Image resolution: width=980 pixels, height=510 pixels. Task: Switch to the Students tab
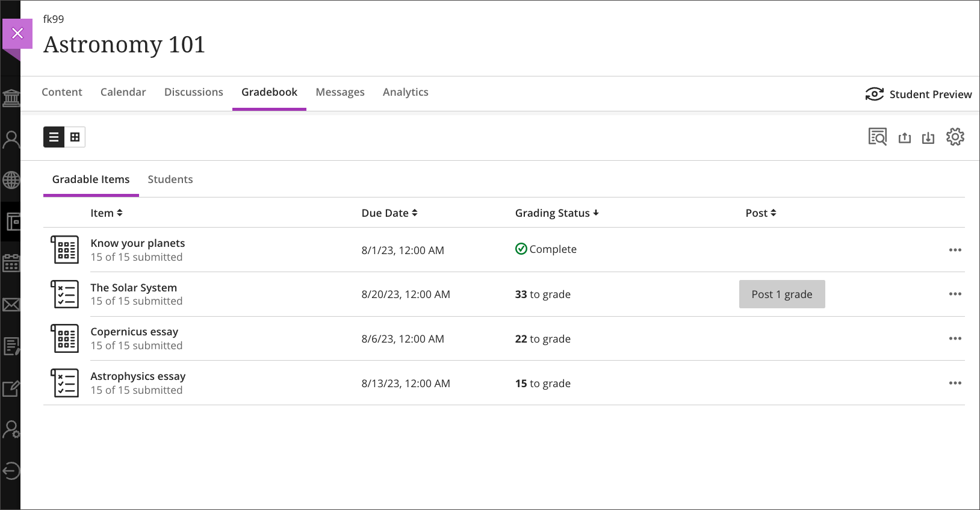[x=170, y=179]
